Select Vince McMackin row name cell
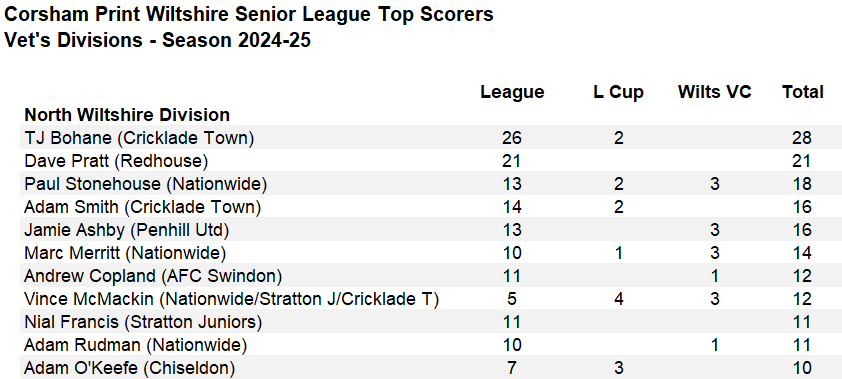 tap(231, 298)
